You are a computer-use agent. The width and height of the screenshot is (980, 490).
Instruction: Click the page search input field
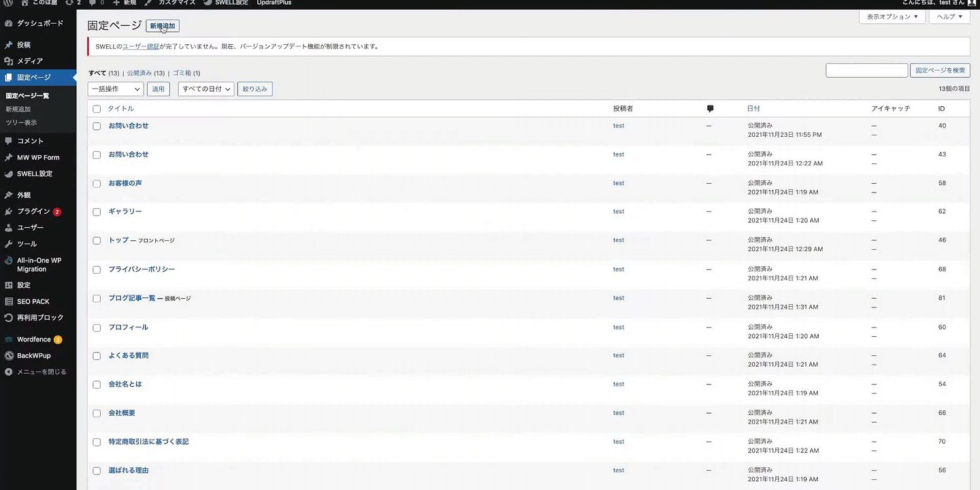click(x=866, y=70)
